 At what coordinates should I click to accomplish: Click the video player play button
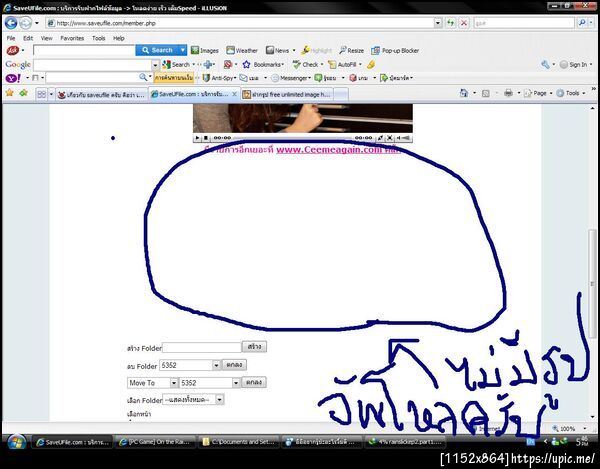pyautogui.click(x=197, y=138)
